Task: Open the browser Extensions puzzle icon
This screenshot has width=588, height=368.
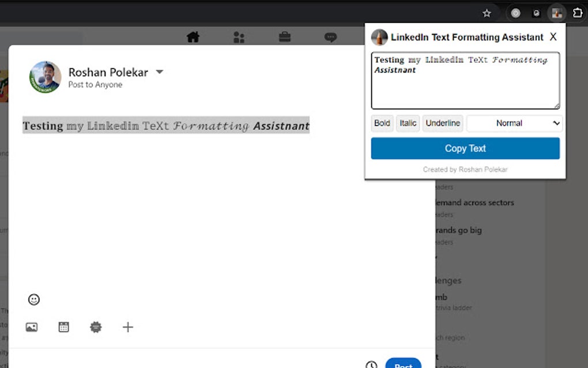Action: point(578,13)
